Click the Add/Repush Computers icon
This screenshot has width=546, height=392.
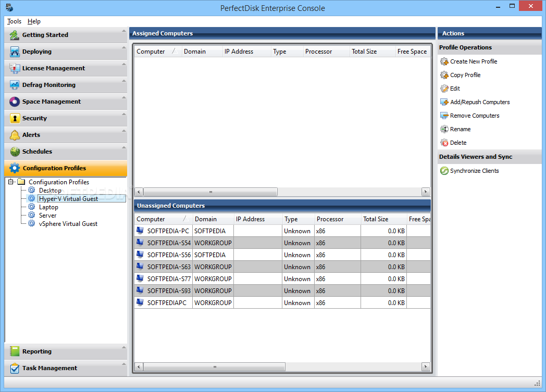coord(444,102)
